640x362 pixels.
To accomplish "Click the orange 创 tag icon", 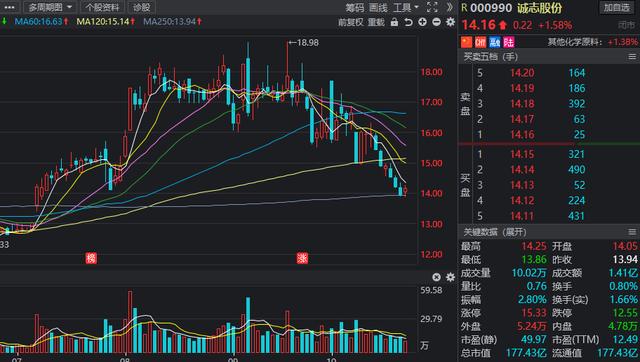I will pos(480,42).
